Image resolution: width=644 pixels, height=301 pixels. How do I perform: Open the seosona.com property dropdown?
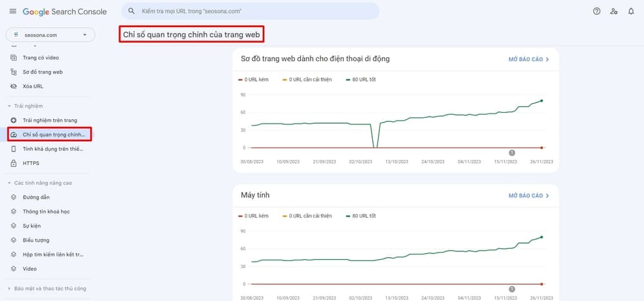tap(50, 35)
